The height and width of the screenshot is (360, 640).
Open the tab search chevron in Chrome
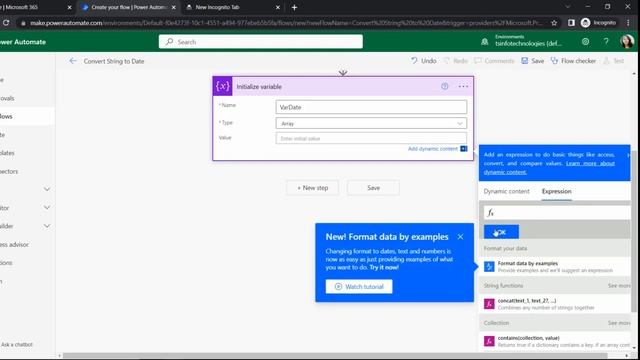[567, 7]
